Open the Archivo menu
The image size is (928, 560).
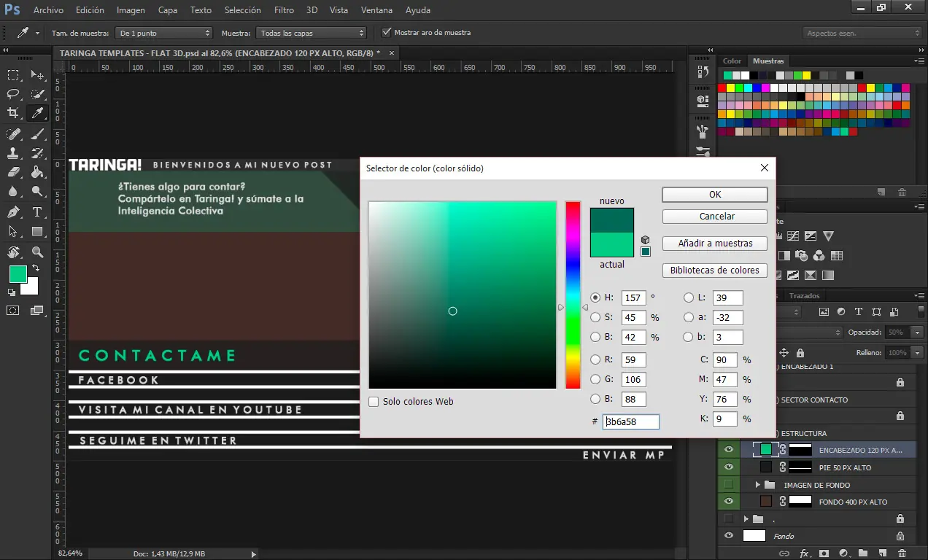48,10
